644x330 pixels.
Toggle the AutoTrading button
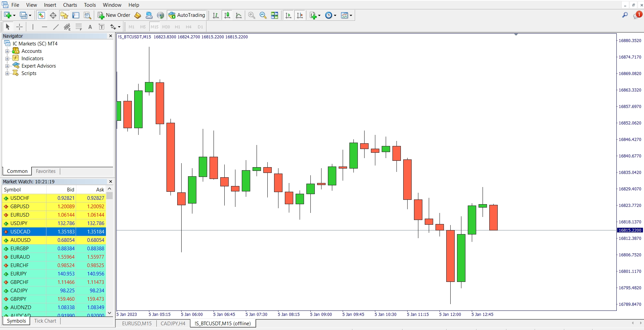click(187, 15)
